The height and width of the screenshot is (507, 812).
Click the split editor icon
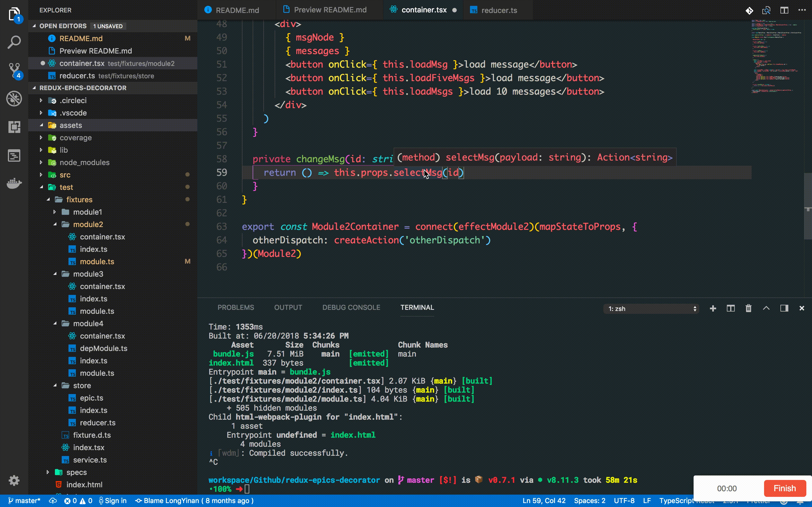pos(784,10)
